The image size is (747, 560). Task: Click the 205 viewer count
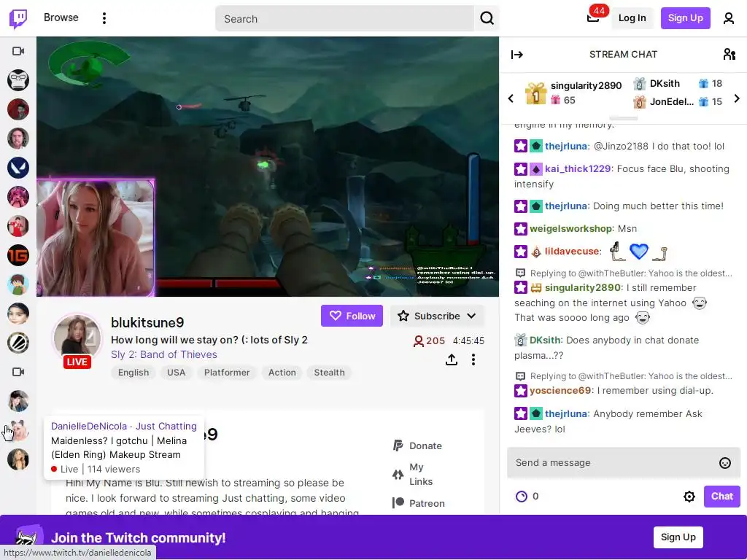pos(429,341)
